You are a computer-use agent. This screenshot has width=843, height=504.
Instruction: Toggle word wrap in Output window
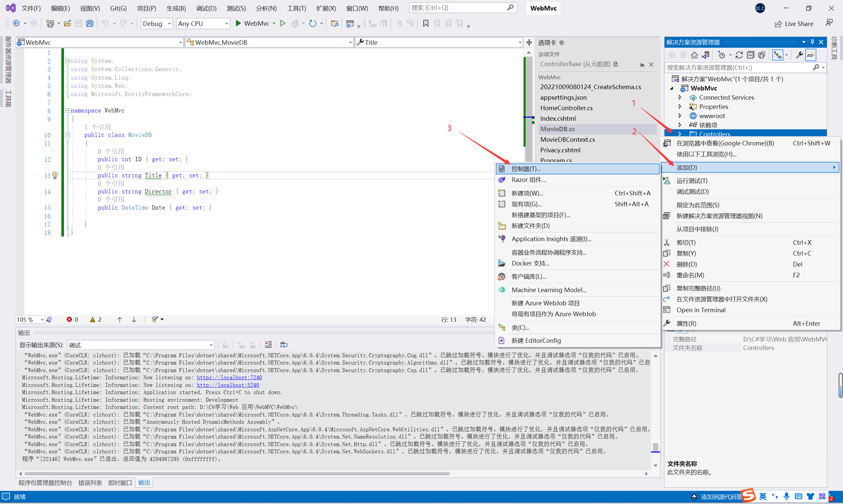284,345
